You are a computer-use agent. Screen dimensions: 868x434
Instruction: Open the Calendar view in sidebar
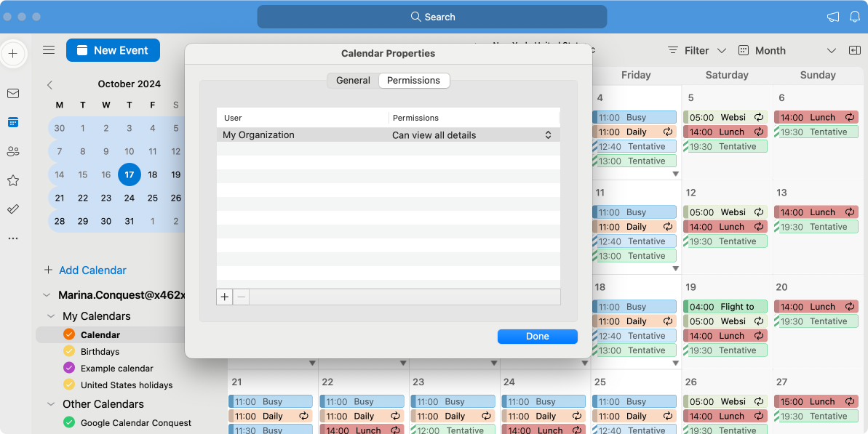13,122
